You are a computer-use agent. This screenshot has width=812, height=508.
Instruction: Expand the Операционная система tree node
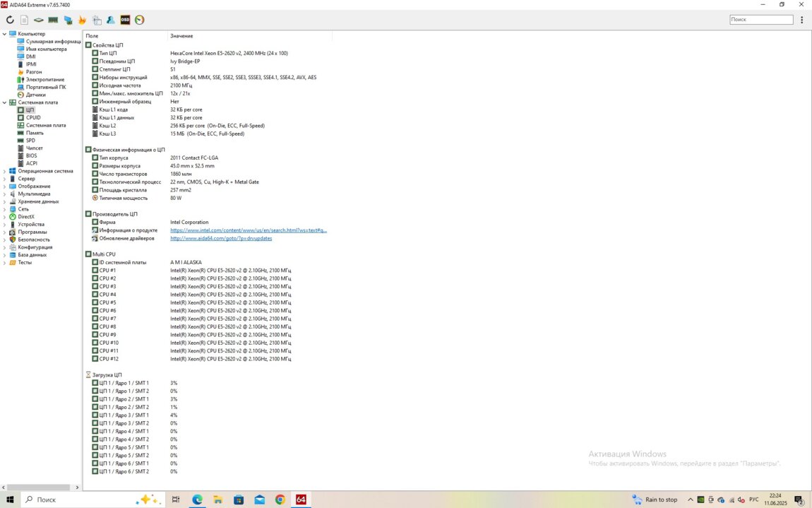tap(4, 171)
